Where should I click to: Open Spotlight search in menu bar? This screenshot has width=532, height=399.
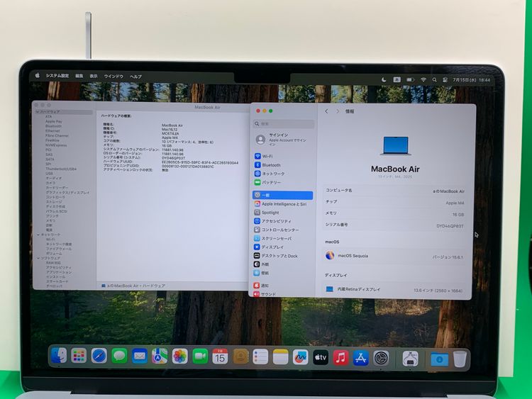[x=434, y=80]
